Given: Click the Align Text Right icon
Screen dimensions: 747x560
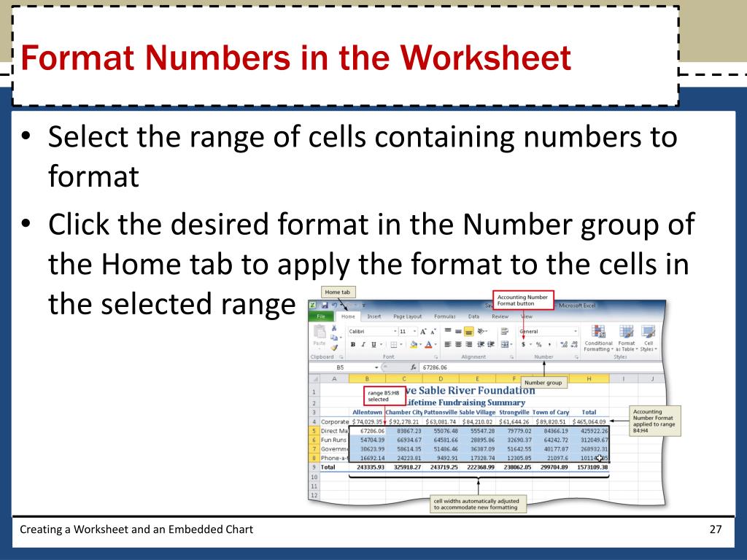Looking at the screenshot, I should [x=469, y=344].
